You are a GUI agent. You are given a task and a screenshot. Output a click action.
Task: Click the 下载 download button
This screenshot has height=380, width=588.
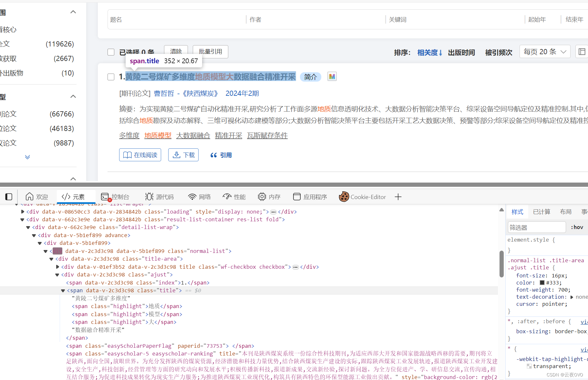pos(183,155)
